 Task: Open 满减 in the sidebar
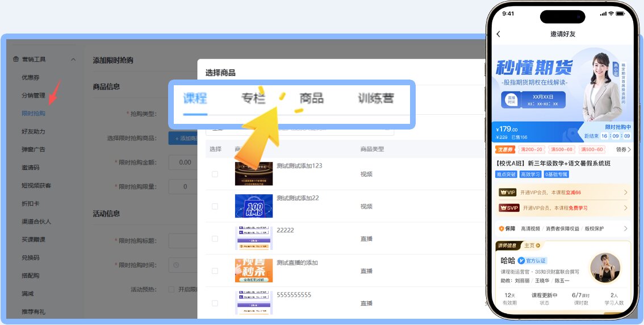(28, 294)
